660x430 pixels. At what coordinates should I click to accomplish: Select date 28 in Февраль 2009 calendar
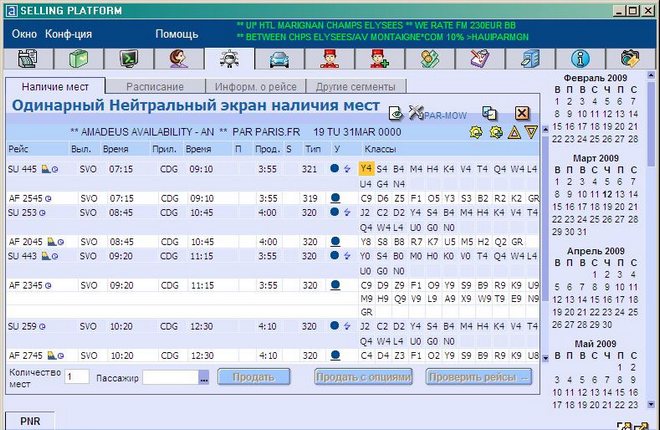coord(633,139)
